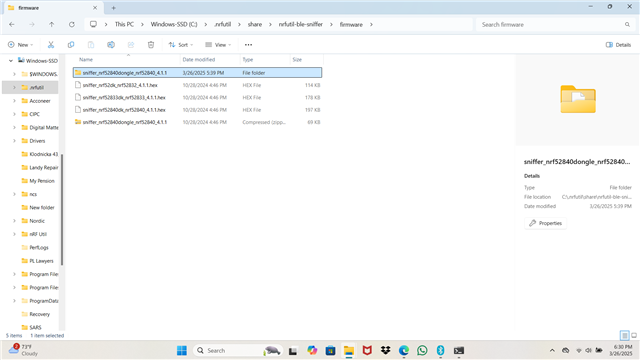Open Bluetooth app on taskbar
Screen dimensions: 640x360
click(440, 350)
